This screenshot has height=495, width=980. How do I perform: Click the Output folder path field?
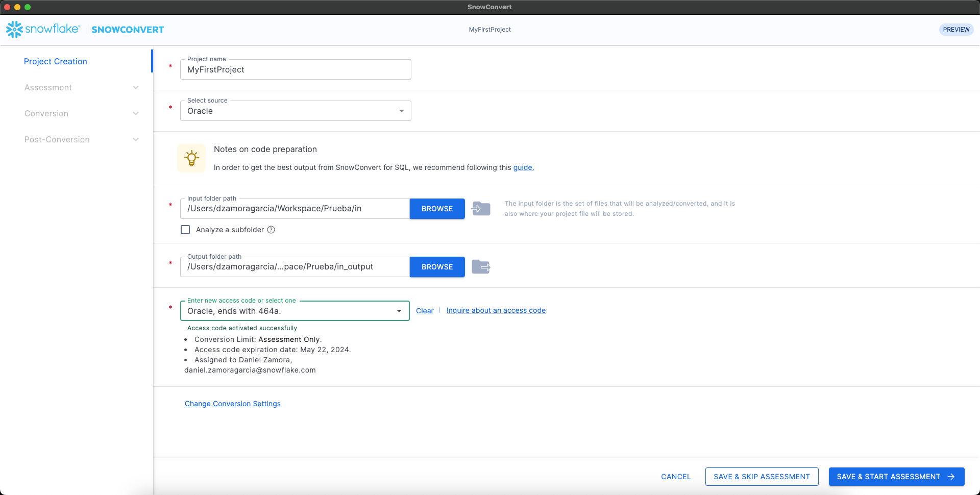pos(295,267)
